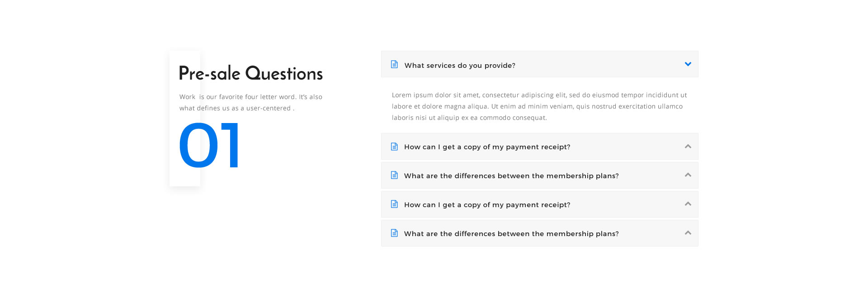Open the first 'What are the differences between the membership plans?' title
Screen dimensions: 868x294
pyautogui.click(x=511, y=176)
